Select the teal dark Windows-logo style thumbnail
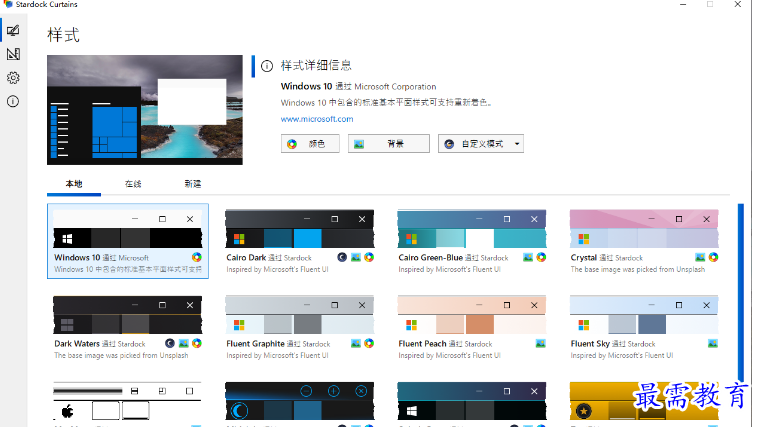Viewport: 757px width, 427px height. tap(472, 401)
